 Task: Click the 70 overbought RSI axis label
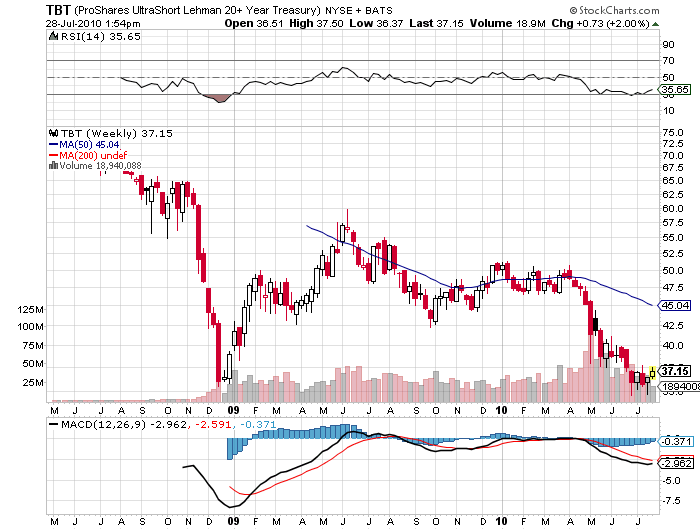click(668, 60)
